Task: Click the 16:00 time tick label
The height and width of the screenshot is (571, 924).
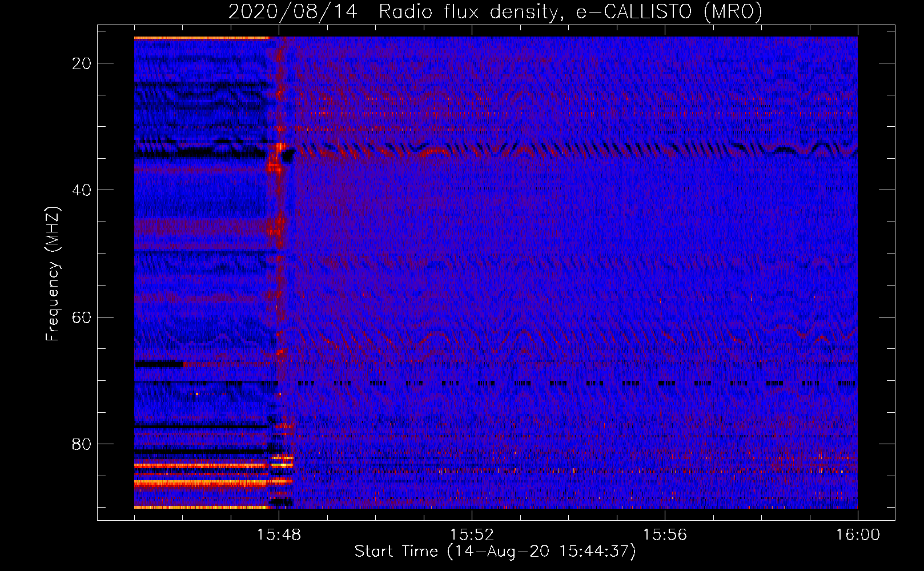Action: click(x=858, y=534)
